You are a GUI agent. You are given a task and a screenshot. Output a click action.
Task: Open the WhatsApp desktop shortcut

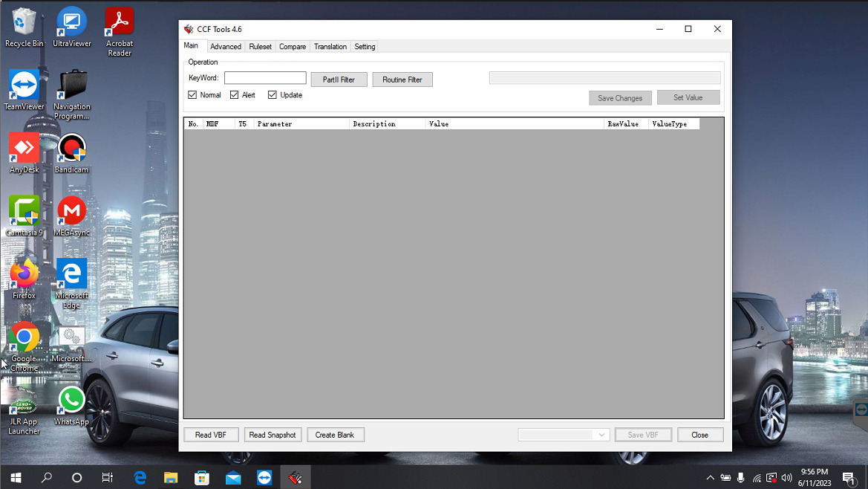point(72,401)
